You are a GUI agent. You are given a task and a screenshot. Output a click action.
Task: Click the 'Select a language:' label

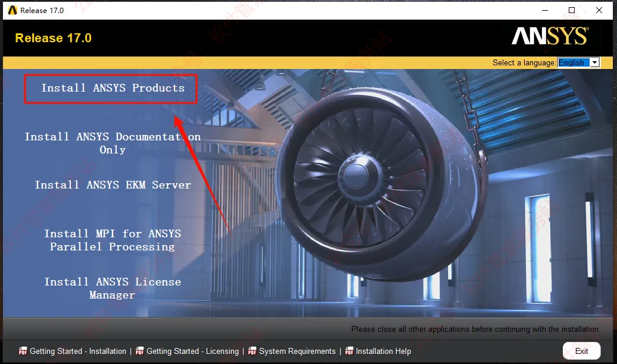tap(524, 63)
